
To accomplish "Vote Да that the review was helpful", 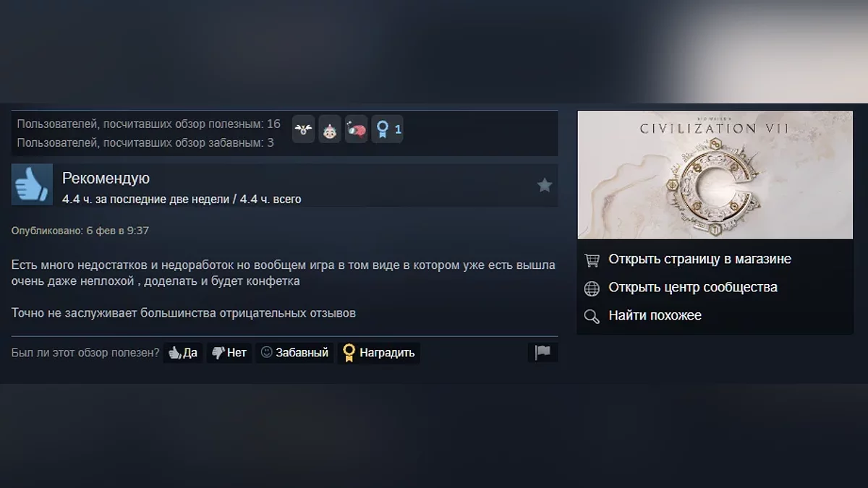I will (183, 353).
